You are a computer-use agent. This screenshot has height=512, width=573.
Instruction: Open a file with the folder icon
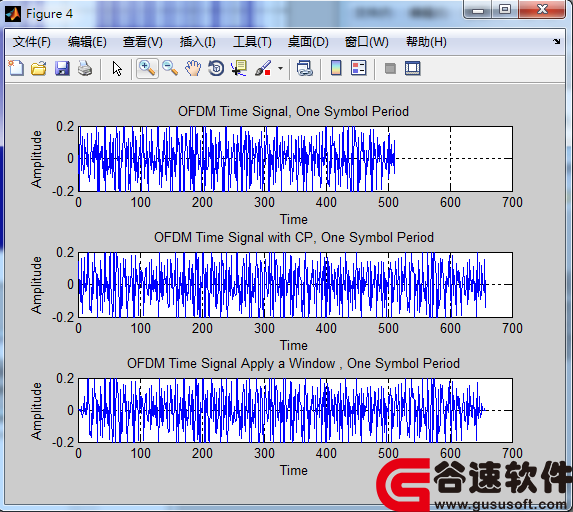[x=39, y=68]
